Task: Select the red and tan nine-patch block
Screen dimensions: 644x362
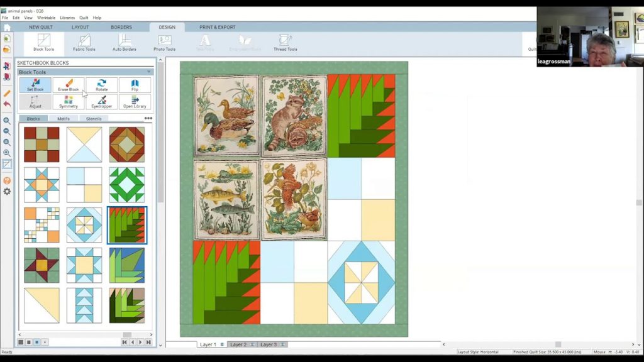Action: [42, 145]
